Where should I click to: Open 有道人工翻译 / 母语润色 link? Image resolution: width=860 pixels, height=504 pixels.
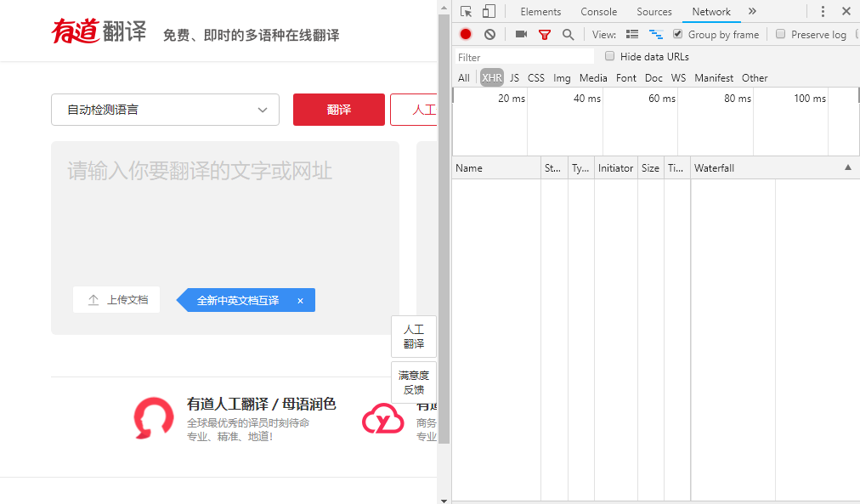pos(261,405)
